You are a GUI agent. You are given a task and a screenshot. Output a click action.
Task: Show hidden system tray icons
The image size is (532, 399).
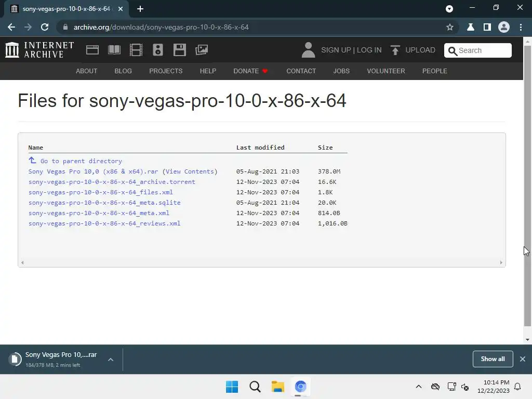(x=419, y=387)
